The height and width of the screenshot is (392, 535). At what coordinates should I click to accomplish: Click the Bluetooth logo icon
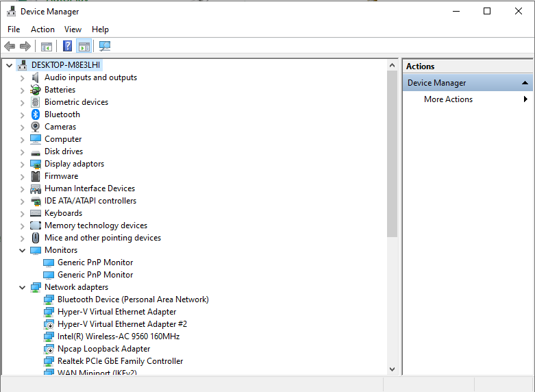click(x=35, y=114)
